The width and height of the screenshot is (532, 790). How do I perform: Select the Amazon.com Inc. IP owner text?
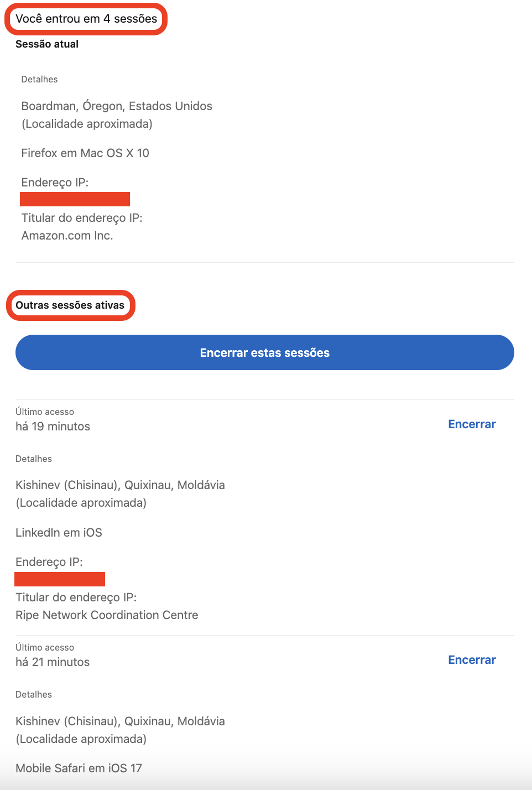(x=67, y=236)
